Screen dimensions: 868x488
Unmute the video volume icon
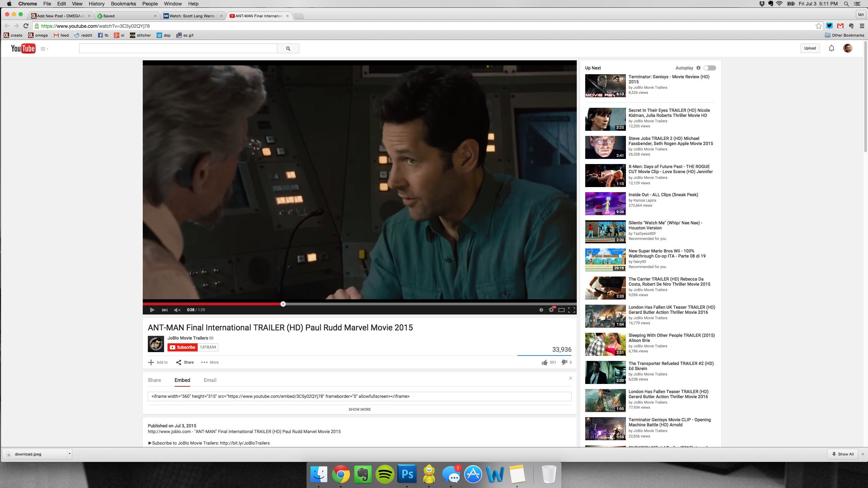tap(177, 310)
